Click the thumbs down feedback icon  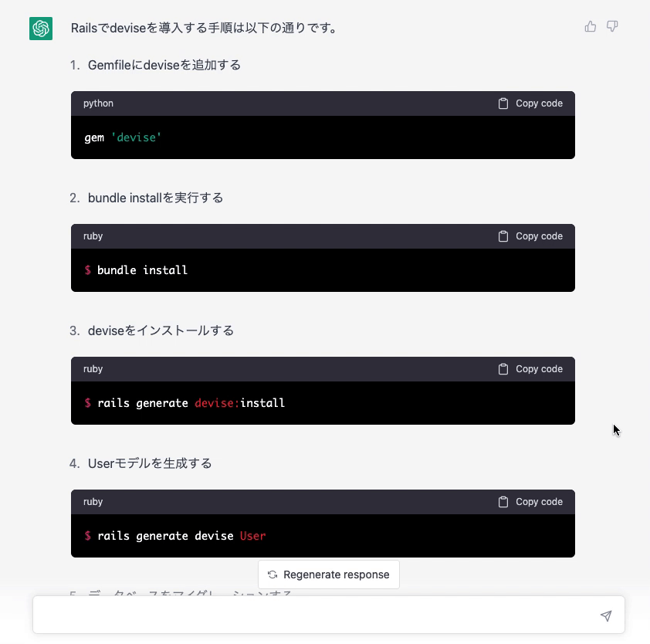[612, 26]
